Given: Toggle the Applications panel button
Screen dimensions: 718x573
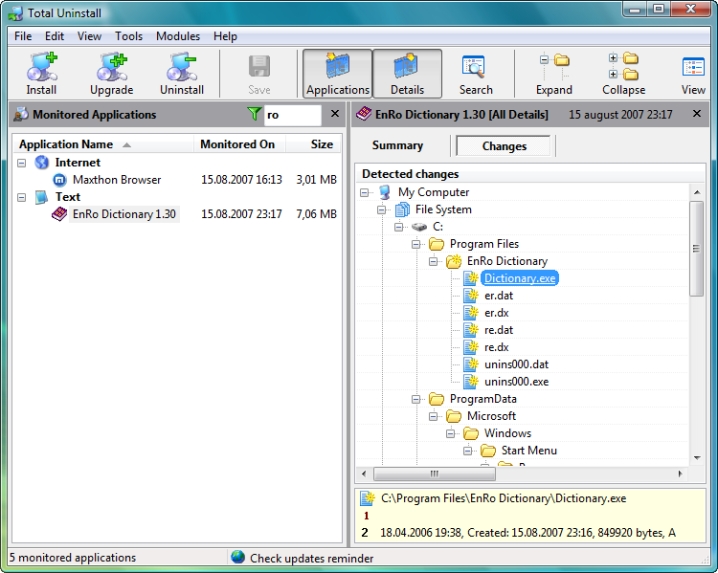Looking at the screenshot, I should tap(338, 73).
